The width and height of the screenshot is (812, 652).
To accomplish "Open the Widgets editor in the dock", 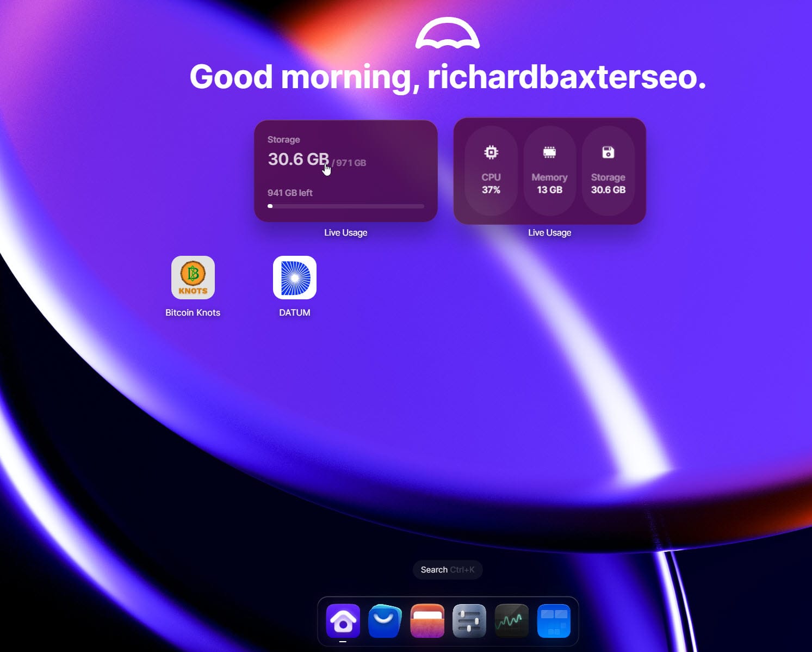I will 554,620.
